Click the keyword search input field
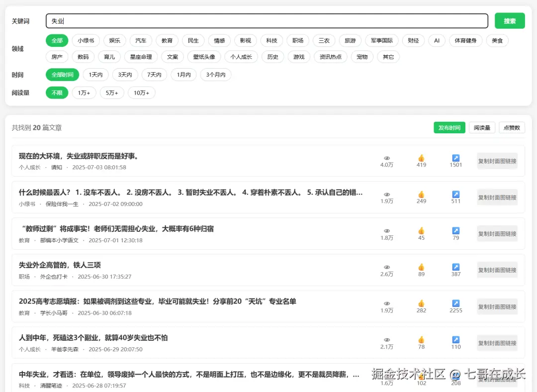The image size is (537, 392). 267,21
